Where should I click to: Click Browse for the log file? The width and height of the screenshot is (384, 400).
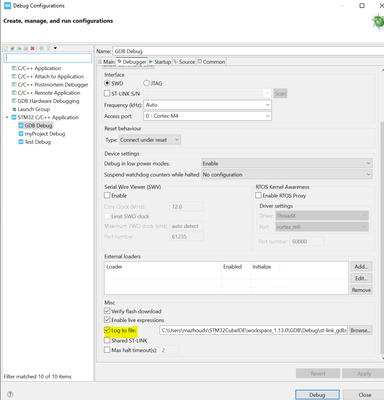click(x=361, y=330)
